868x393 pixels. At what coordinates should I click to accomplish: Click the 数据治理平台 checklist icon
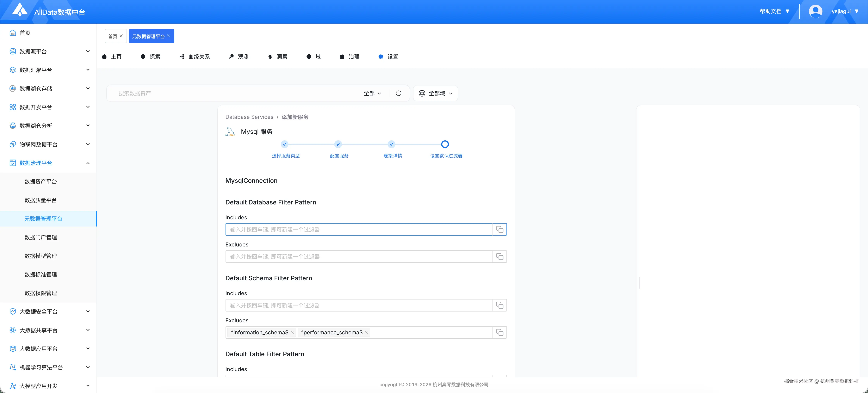pos(13,163)
